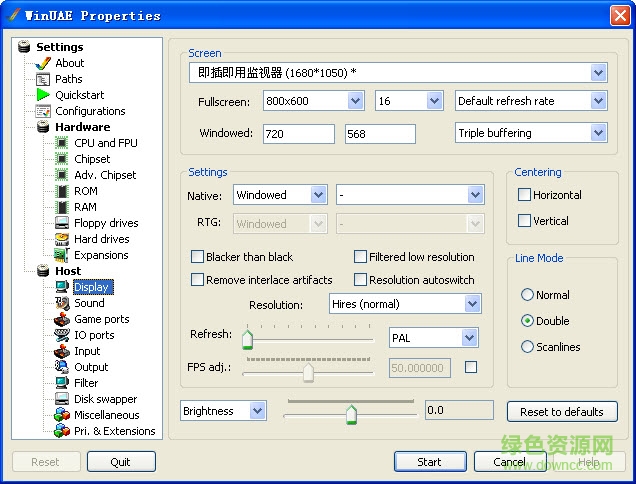Open the color depth 16 dropdown
636x484 pixels.
[434, 101]
